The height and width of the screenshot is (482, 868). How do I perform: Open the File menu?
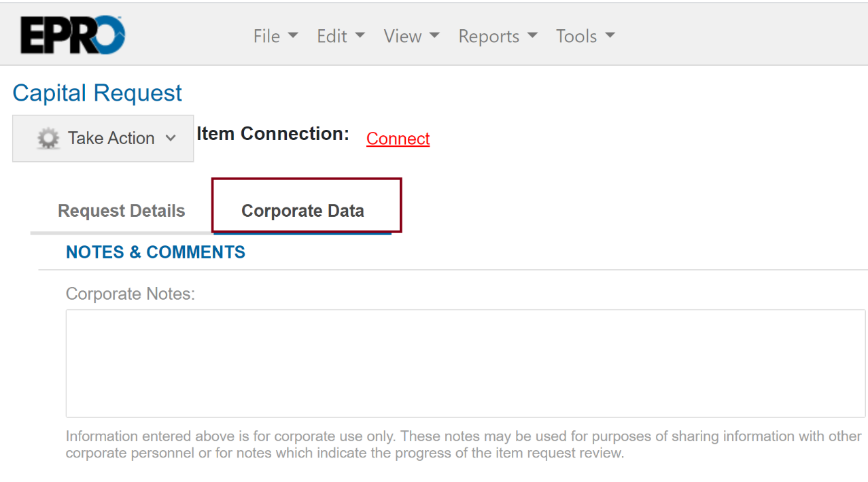tap(266, 36)
